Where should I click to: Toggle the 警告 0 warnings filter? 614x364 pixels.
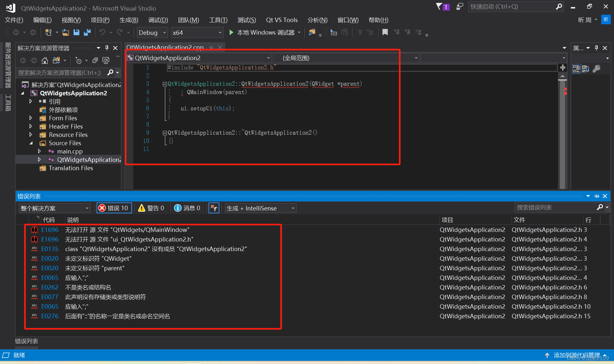[151, 208]
